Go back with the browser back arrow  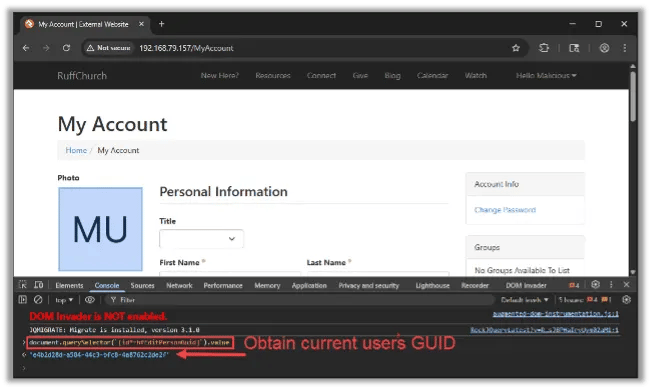pos(26,48)
